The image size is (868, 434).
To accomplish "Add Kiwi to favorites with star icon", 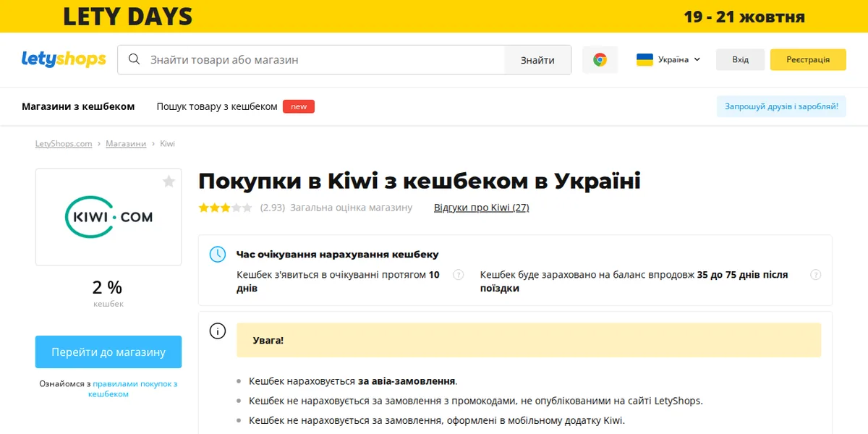I will click(x=169, y=182).
